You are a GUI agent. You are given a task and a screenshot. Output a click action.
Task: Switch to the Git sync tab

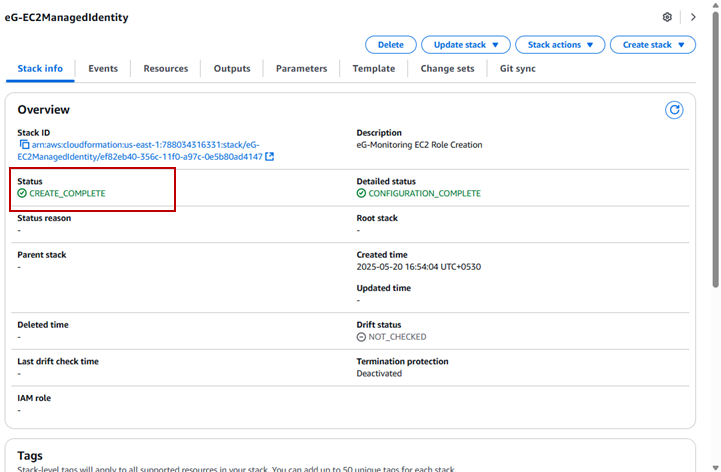pos(520,69)
